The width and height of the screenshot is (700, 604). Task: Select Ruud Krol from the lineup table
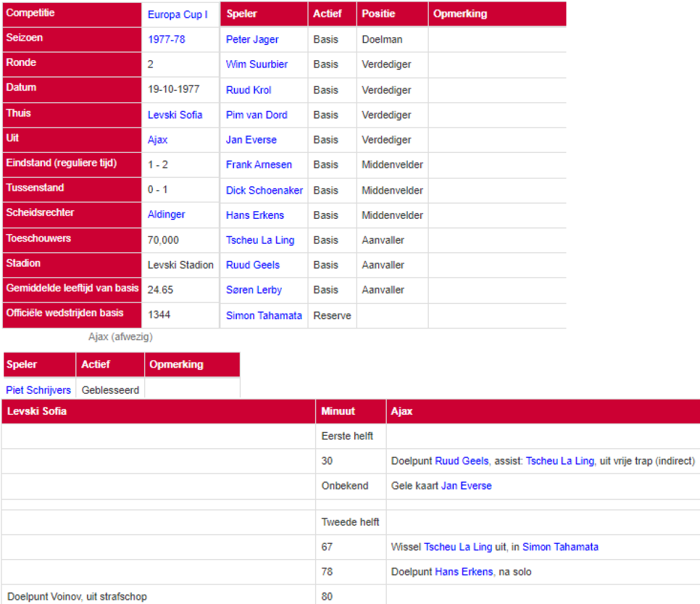point(249,90)
